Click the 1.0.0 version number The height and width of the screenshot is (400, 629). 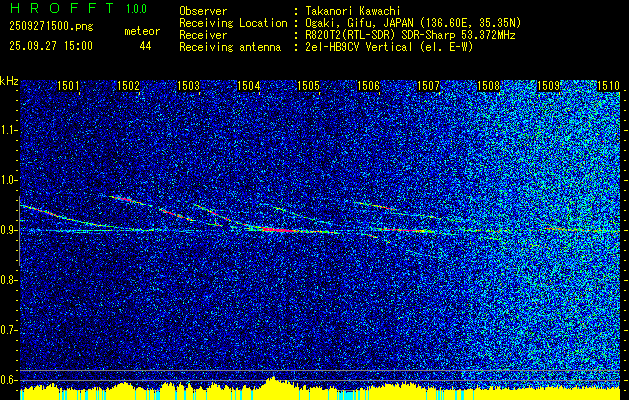pos(136,8)
